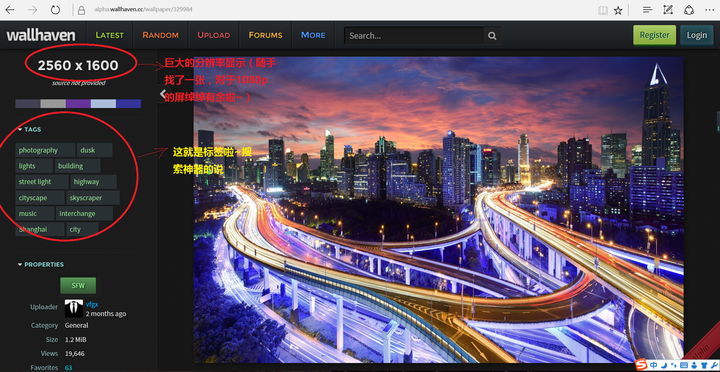Click the cityscape tag
The width and height of the screenshot is (720, 372).
(x=40, y=198)
